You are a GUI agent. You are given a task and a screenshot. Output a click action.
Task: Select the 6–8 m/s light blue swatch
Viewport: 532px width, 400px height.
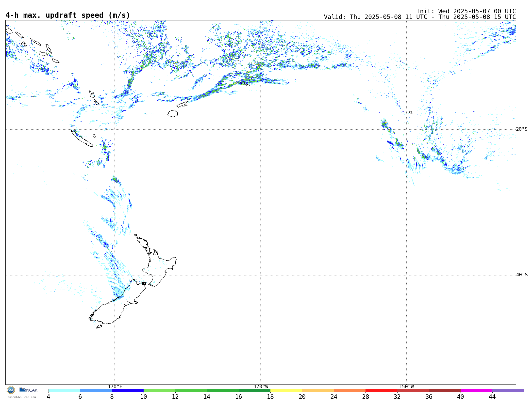[x=96, y=390]
